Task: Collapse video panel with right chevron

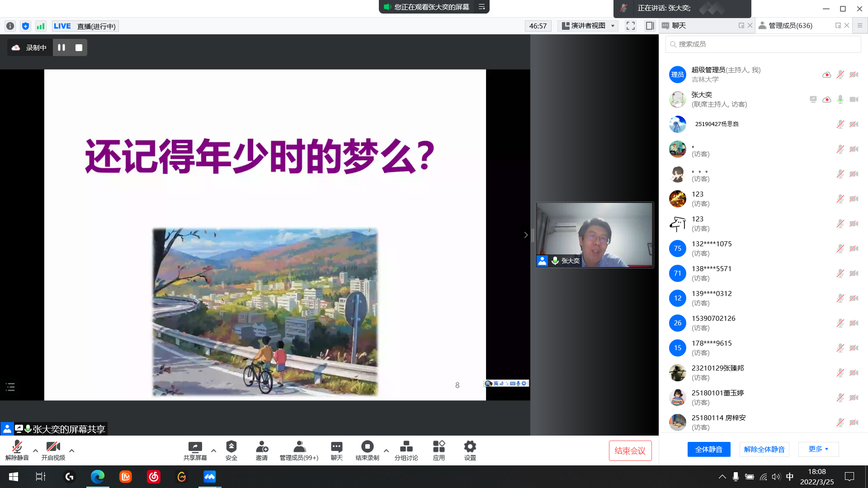Action: [x=526, y=235]
